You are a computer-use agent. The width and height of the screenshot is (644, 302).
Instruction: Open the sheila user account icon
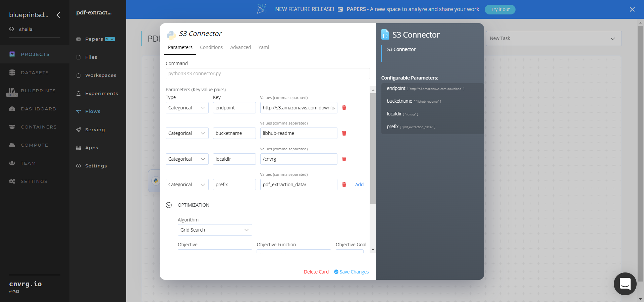[x=11, y=29]
